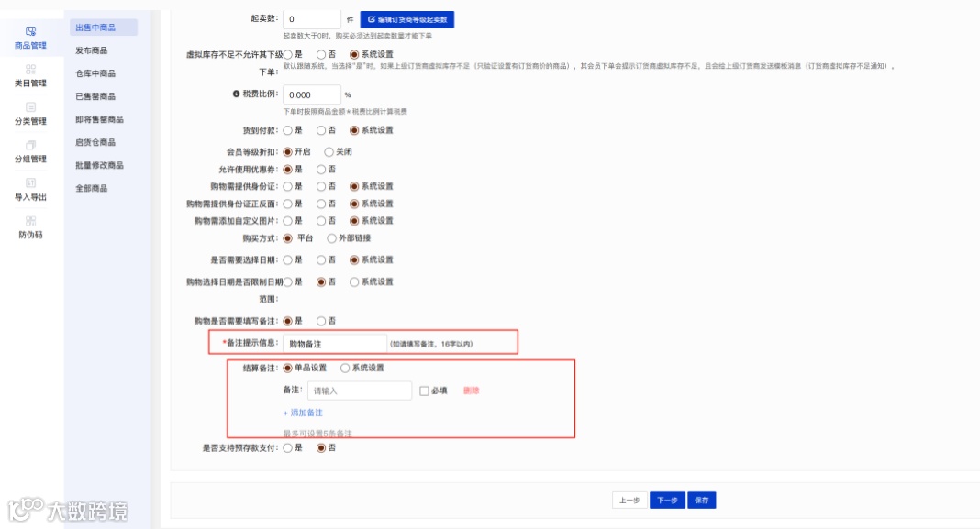The width and height of the screenshot is (980, 529).
Task: Select 平台 for 购买方式
Action: click(x=287, y=238)
